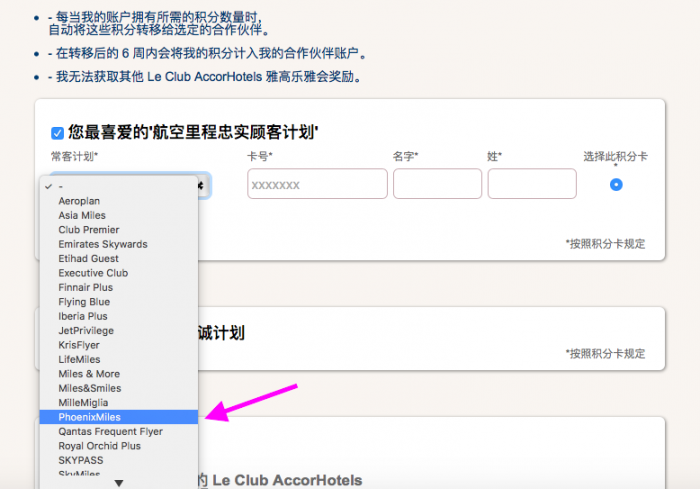Select Executive Club option
The height and width of the screenshot is (489, 700).
click(x=119, y=273)
